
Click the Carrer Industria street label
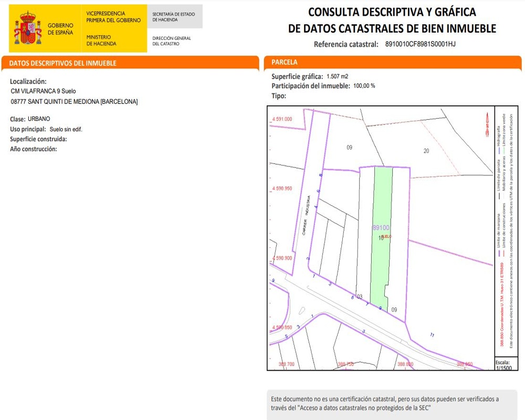[306, 215]
